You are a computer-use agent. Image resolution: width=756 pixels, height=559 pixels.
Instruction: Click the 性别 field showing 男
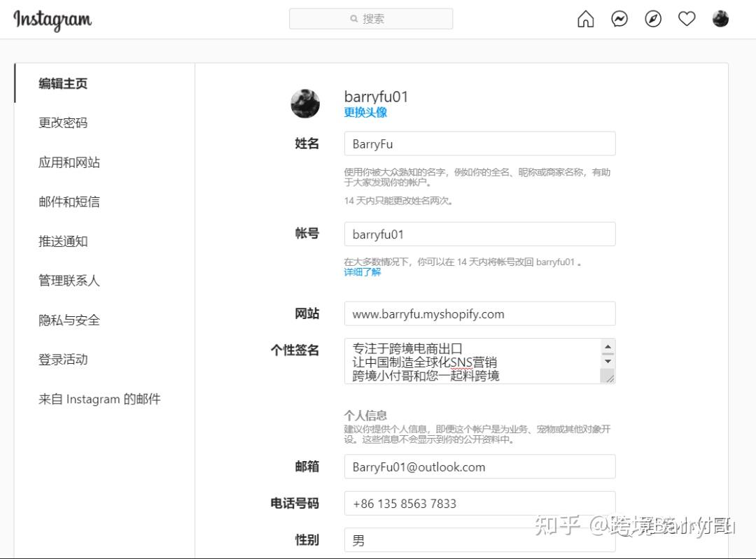pos(479,540)
